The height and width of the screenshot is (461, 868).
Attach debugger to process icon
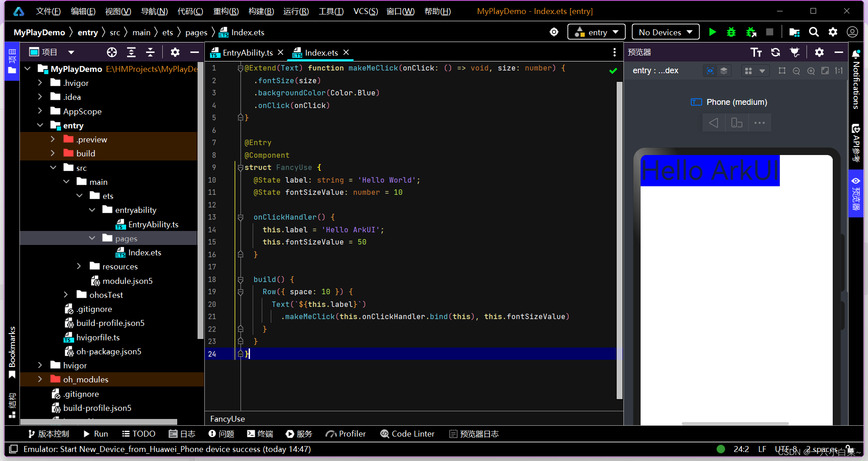click(751, 32)
